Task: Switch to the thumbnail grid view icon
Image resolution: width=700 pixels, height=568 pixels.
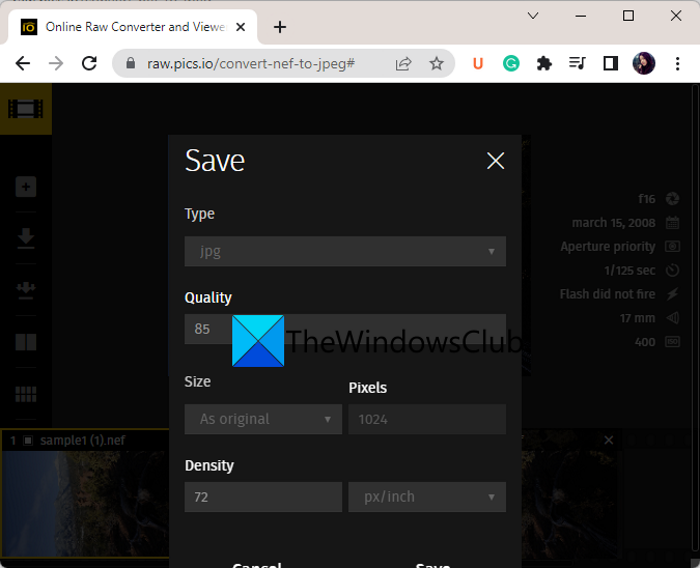Action: [x=26, y=394]
